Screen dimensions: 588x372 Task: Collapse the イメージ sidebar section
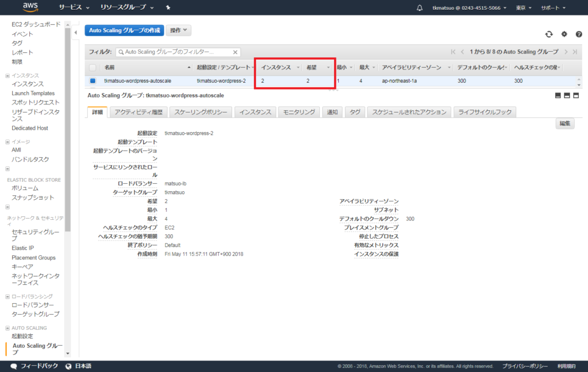click(7, 142)
